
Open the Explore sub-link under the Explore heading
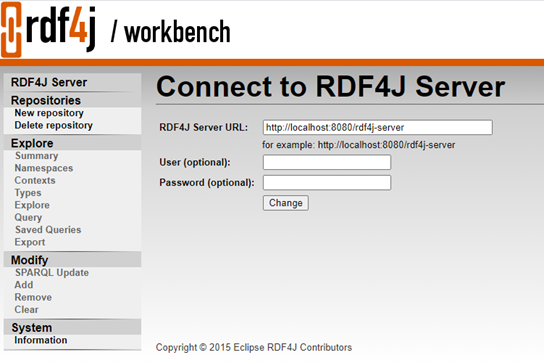[32, 205]
